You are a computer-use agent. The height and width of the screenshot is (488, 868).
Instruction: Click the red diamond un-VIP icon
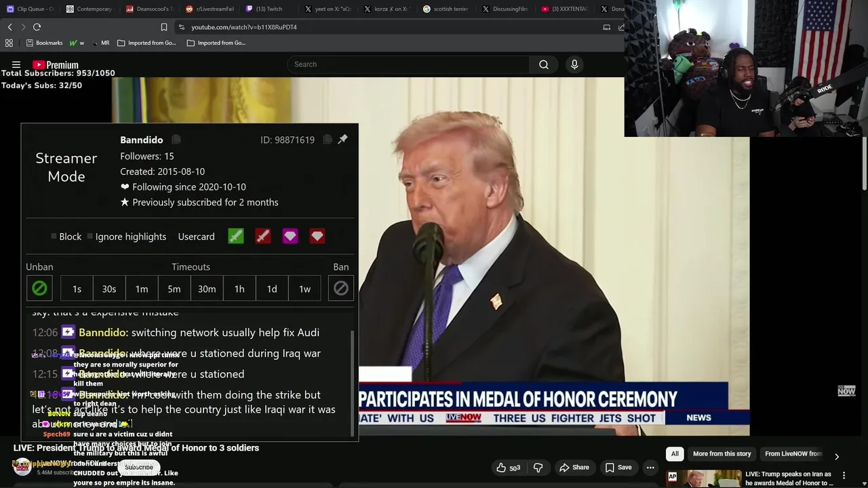click(x=317, y=237)
